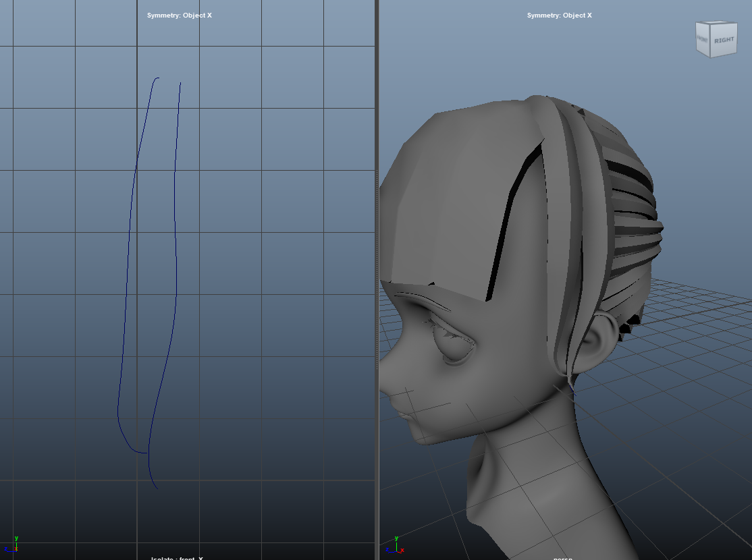Click the FRONT face of the ViewCube
This screenshot has height=560, width=752.
pos(703,39)
